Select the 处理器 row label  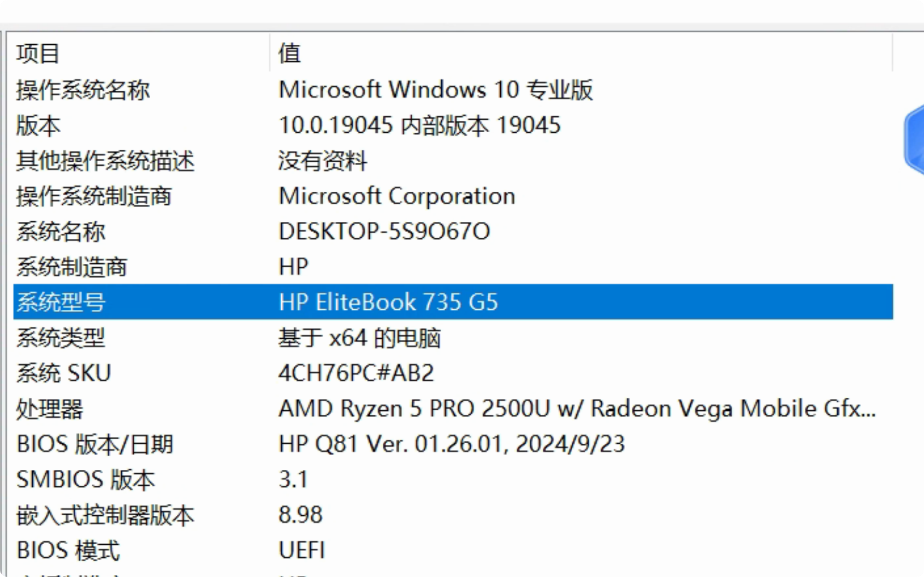click(x=50, y=409)
